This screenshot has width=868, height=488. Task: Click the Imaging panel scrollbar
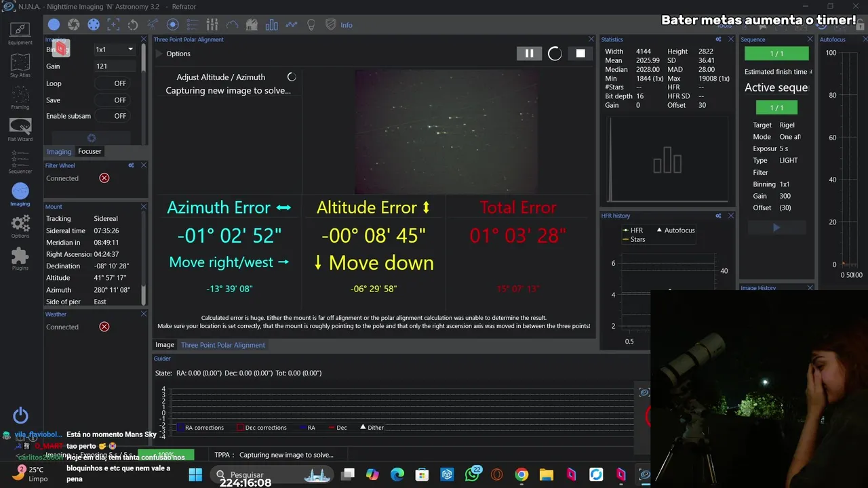(x=143, y=94)
